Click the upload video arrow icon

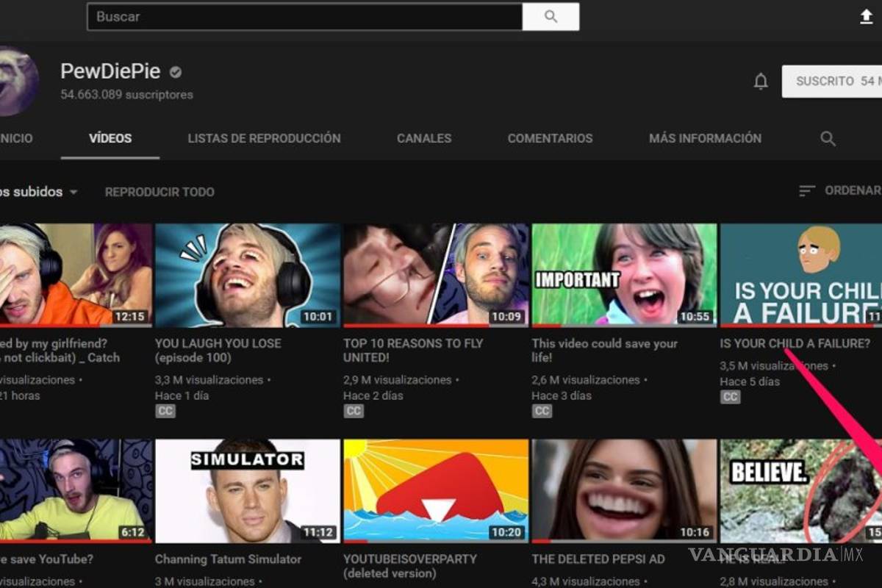tap(867, 17)
